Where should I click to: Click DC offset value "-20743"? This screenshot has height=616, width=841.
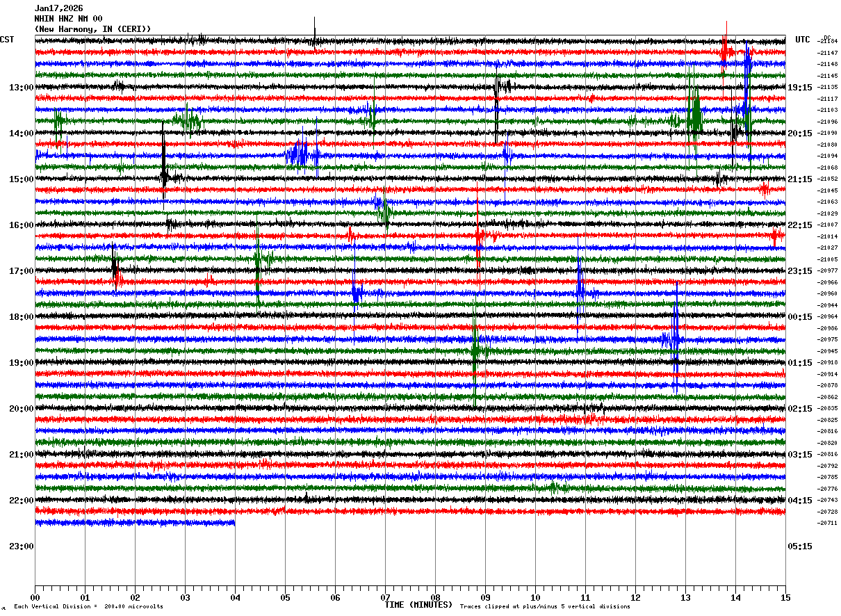click(x=828, y=501)
